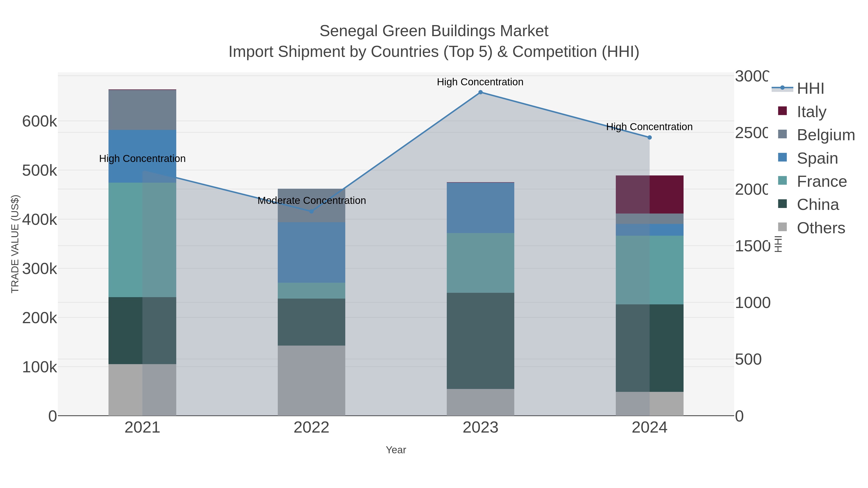Select the Others segment of the 2023 bar
868x488 pixels.
(481, 402)
